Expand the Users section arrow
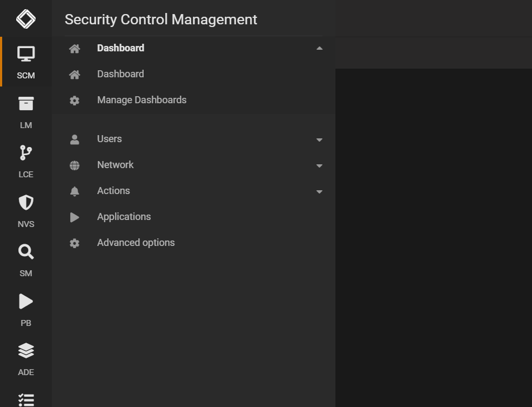The image size is (532, 407). coord(319,139)
